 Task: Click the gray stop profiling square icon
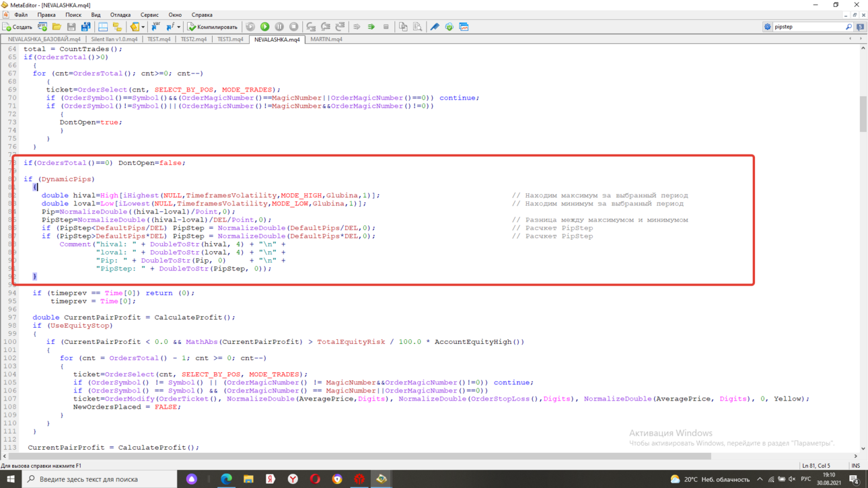[386, 27]
